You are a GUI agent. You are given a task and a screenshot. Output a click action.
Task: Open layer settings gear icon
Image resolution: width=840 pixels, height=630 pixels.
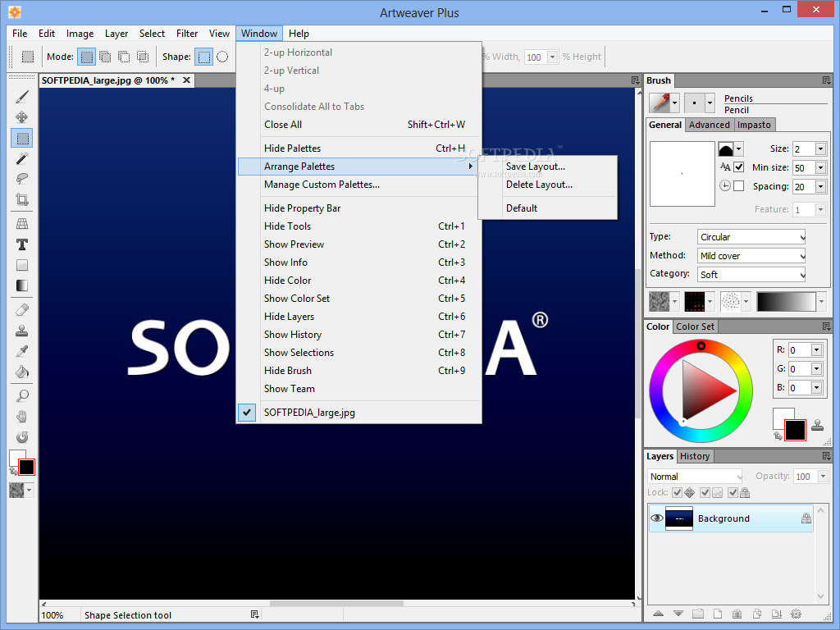(796, 614)
